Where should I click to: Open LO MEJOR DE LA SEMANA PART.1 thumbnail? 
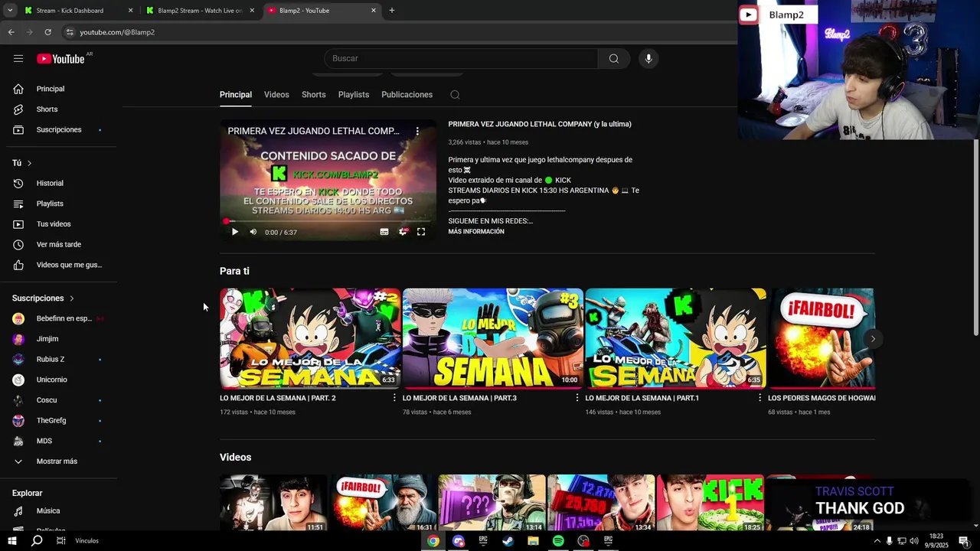click(x=675, y=338)
